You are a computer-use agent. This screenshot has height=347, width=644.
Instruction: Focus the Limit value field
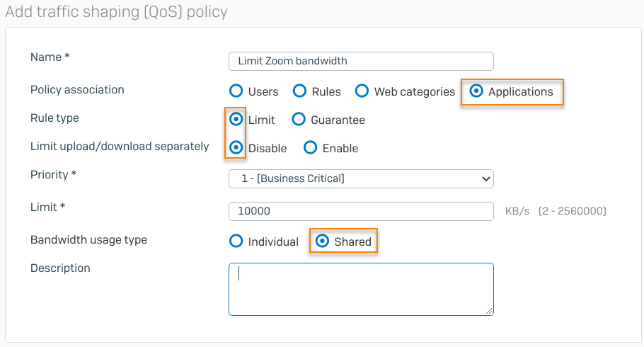click(361, 211)
